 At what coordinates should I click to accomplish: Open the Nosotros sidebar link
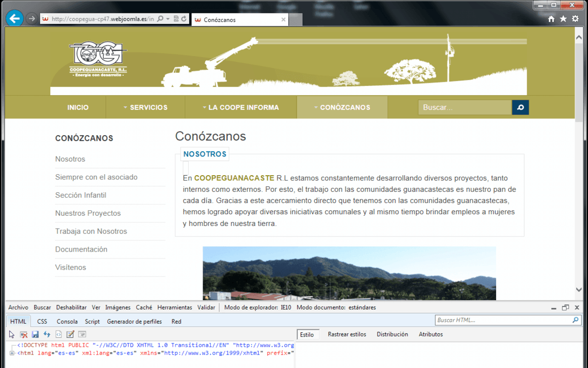pos(70,159)
